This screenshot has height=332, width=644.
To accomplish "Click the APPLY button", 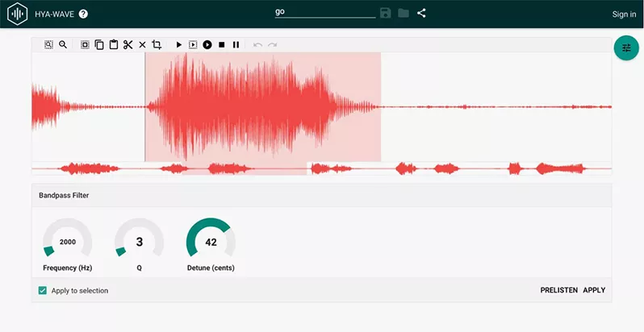I will [594, 291].
